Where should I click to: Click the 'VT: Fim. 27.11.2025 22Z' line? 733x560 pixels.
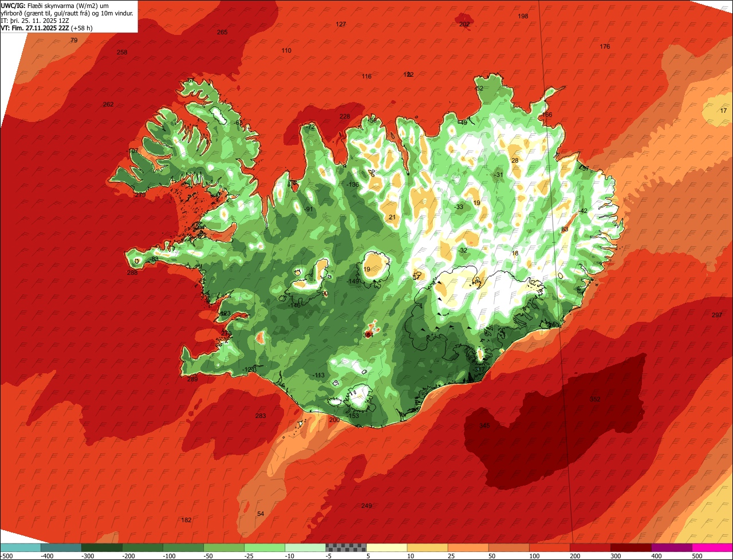coord(47,27)
